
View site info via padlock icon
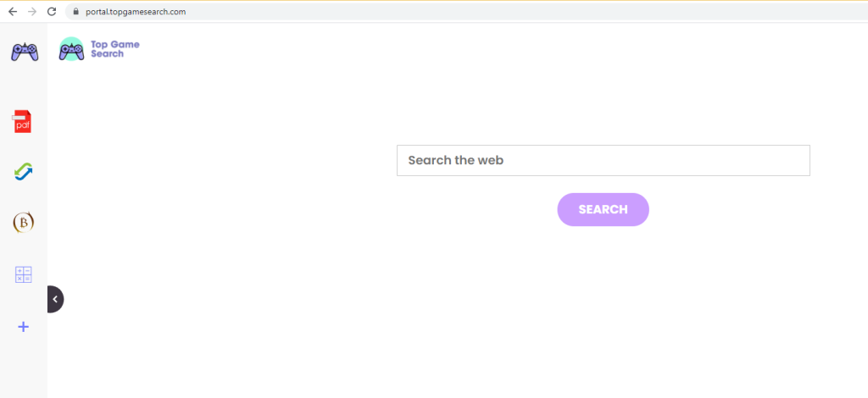click(75, 12)
